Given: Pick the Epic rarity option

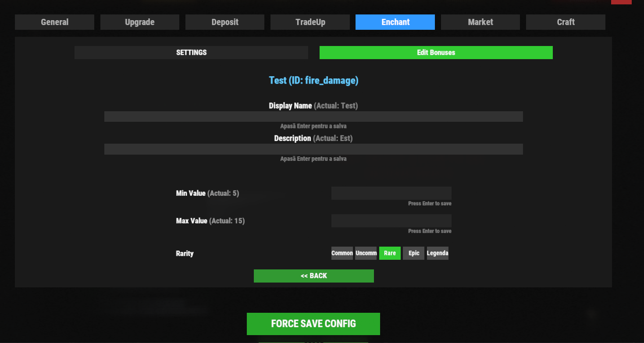Looking at the screenshot, I should 413,253.
